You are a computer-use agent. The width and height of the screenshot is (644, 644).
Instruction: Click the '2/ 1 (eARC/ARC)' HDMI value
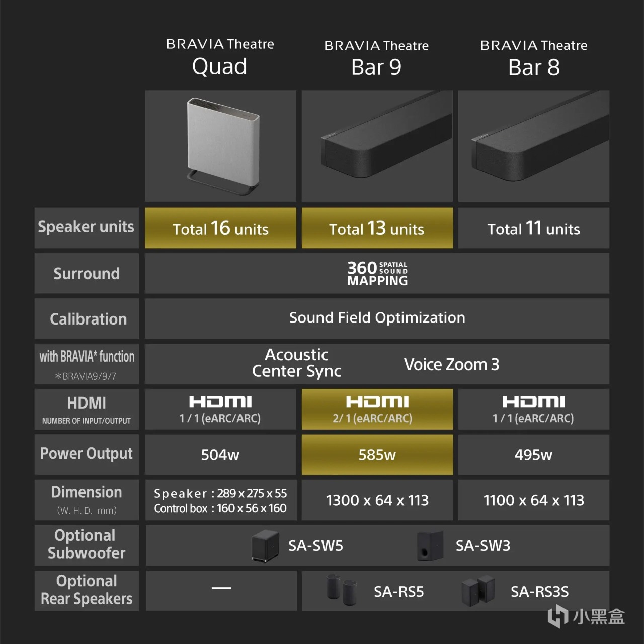point(372,418)
